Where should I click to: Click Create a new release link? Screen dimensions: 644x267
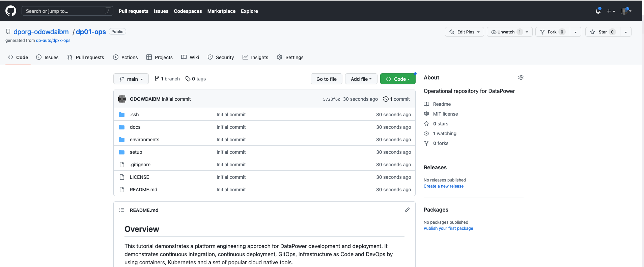(x=444, y=186)
